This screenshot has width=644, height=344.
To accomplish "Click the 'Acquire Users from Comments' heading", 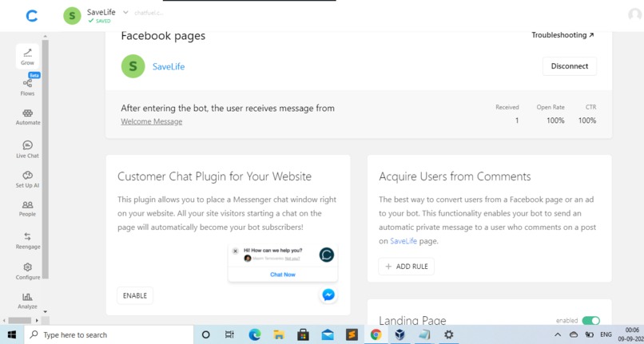I will [455, 176].
